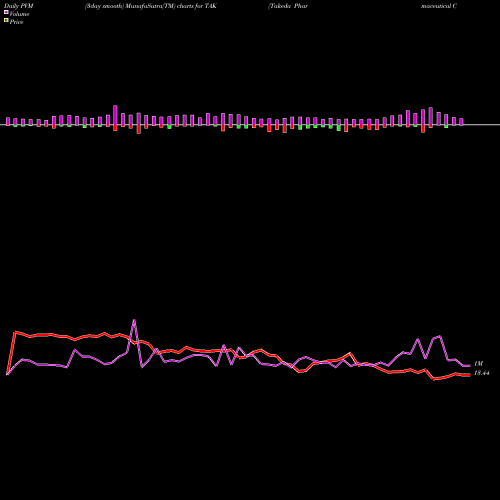
Task: Click the '13.44' price end label
Action: 482,373
